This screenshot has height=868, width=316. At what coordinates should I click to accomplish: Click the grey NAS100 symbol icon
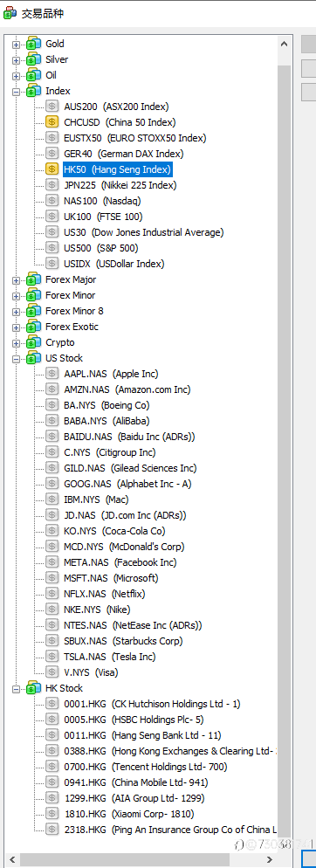(x=52, y=201)
